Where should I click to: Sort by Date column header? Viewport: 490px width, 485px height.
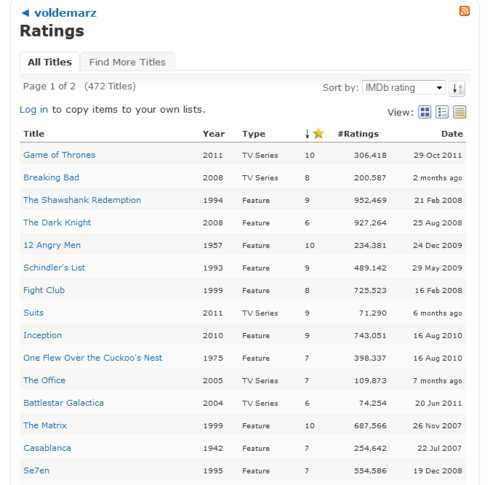tap(452, 134)
